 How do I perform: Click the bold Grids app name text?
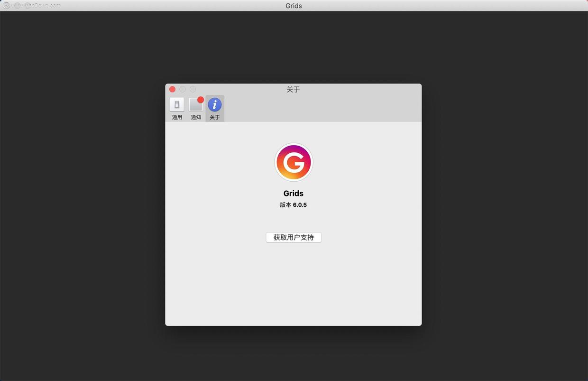[294, 193]
